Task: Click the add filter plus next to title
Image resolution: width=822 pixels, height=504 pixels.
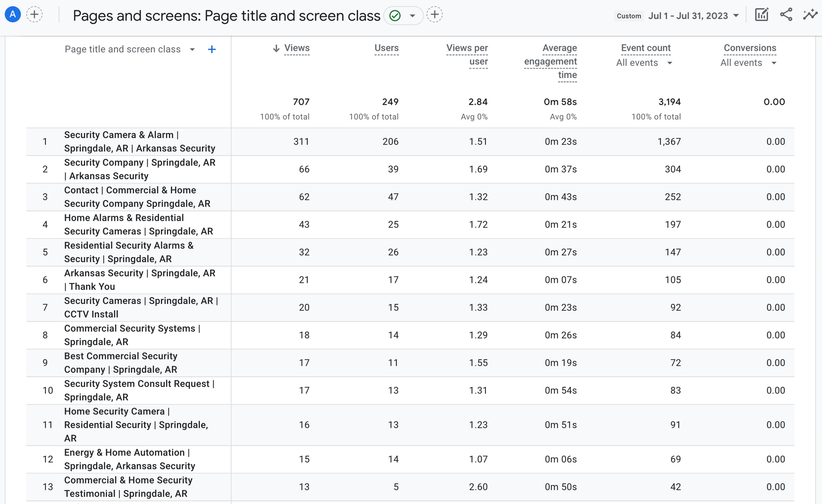Action: tap(435, 15)
